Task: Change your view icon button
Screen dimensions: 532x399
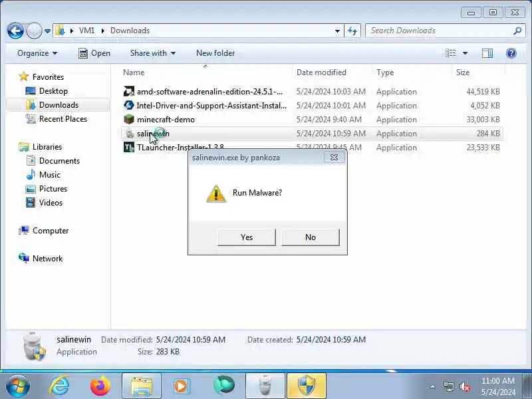Action: click(x=451, y=53)
